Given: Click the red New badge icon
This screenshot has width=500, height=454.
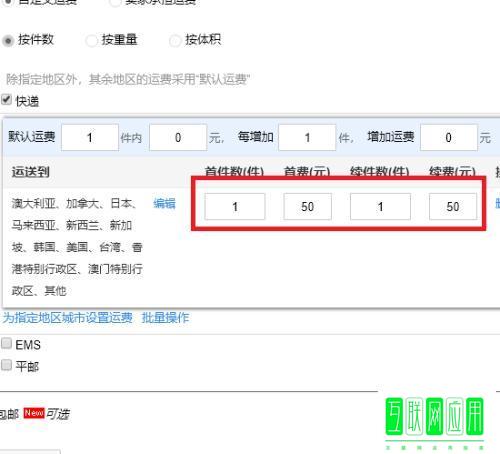Looking at the screenshot, I should (x=34, y=413).
